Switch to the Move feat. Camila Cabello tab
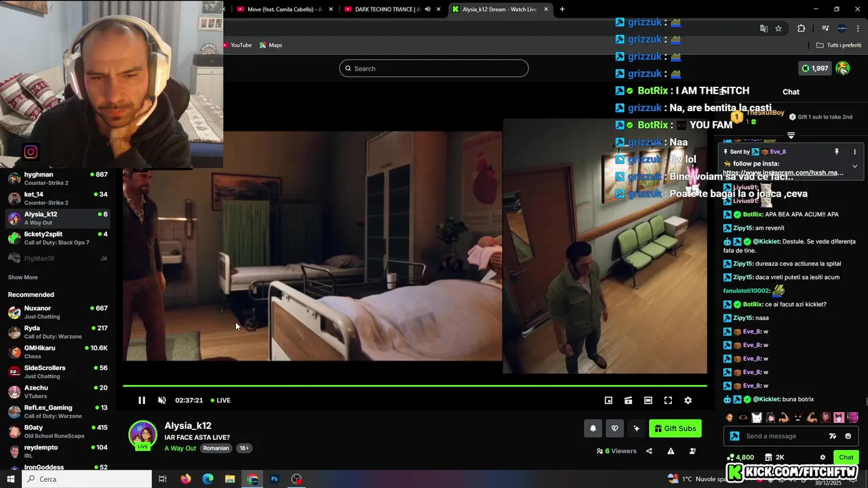 click(284, 9)
